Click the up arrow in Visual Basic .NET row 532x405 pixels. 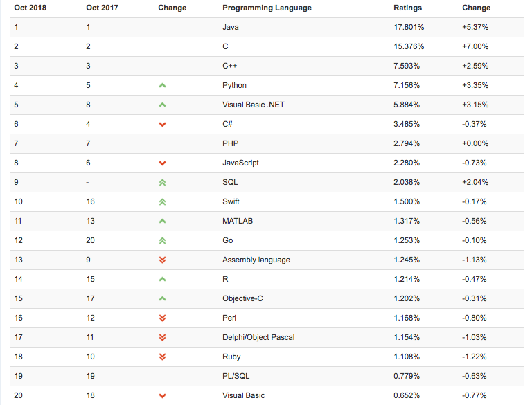tap(163, 105)
